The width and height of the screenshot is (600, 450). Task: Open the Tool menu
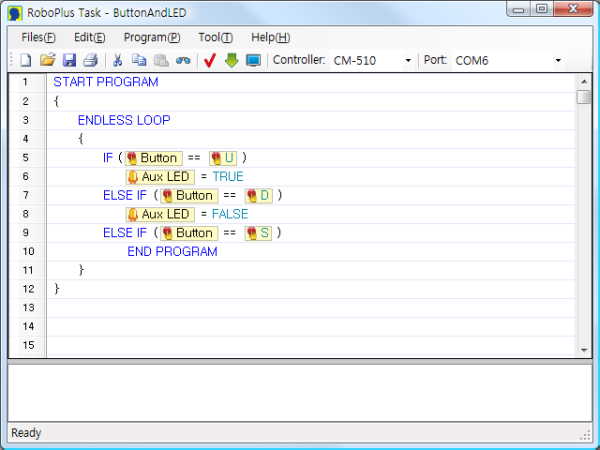click(215, 37)
